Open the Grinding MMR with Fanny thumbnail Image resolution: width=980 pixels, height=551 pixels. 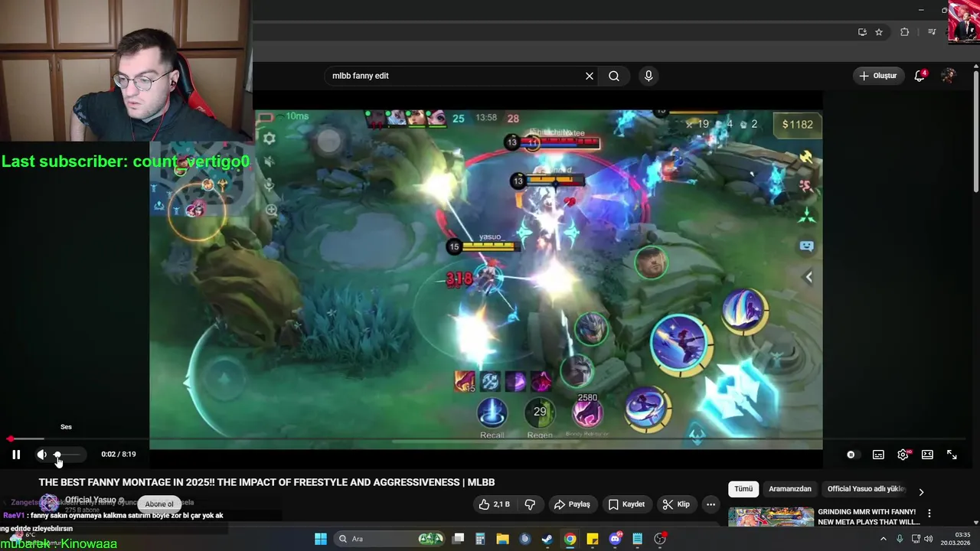771,517
